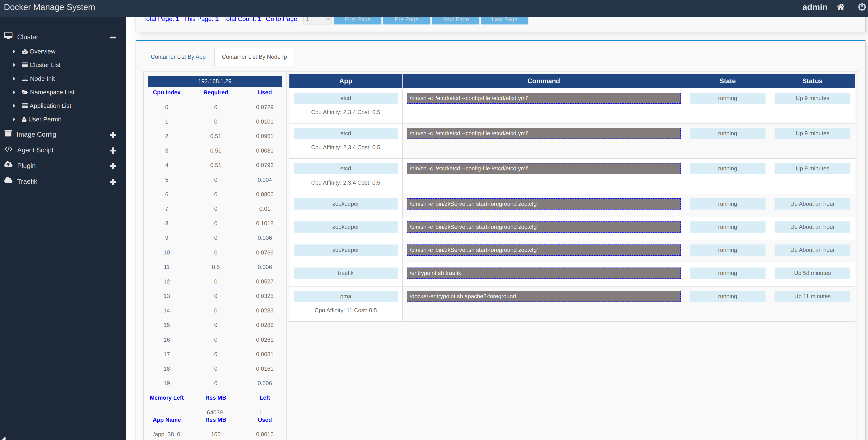
Task: Click admin username in header
Action: [x=814, y=7]
